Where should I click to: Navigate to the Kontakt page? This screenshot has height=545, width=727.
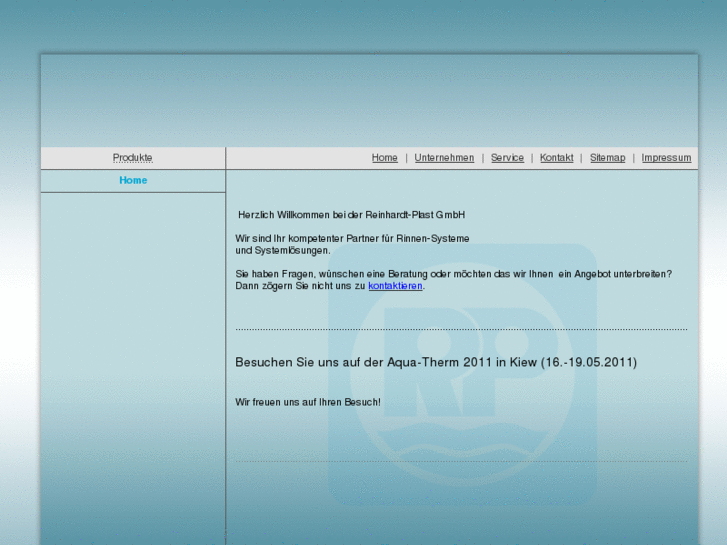(x=556, y=158)
